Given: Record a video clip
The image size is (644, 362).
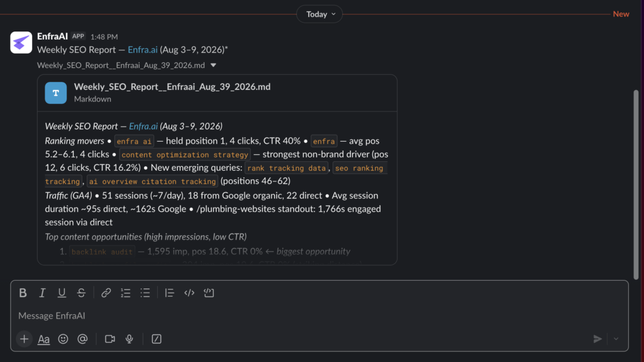Looking at the screenshot, I should coord(109,339).
